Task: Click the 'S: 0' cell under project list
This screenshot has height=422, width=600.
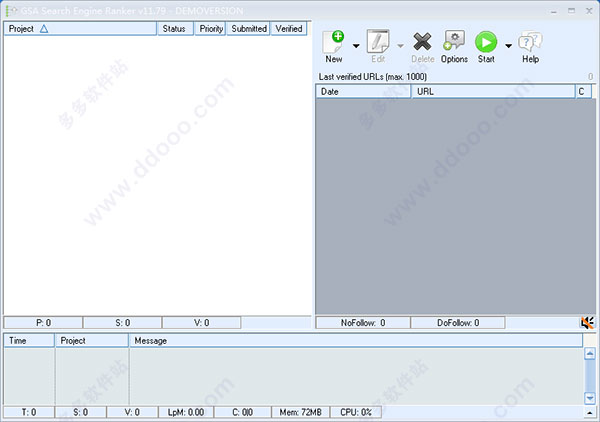Action: point(122,323)
